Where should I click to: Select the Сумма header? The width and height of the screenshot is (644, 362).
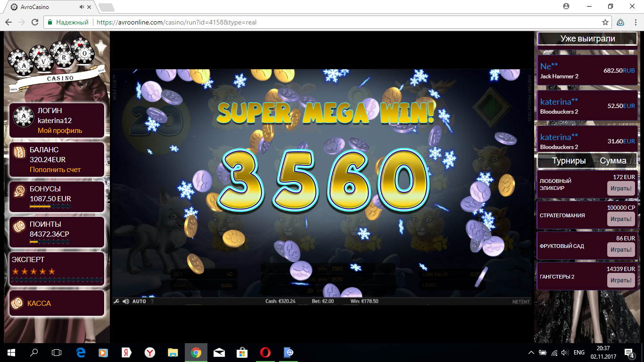(x=613, y=161)
